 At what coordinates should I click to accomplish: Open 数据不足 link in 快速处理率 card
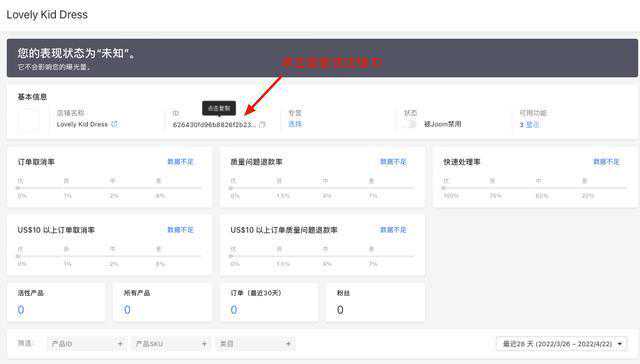coord(606,162)
